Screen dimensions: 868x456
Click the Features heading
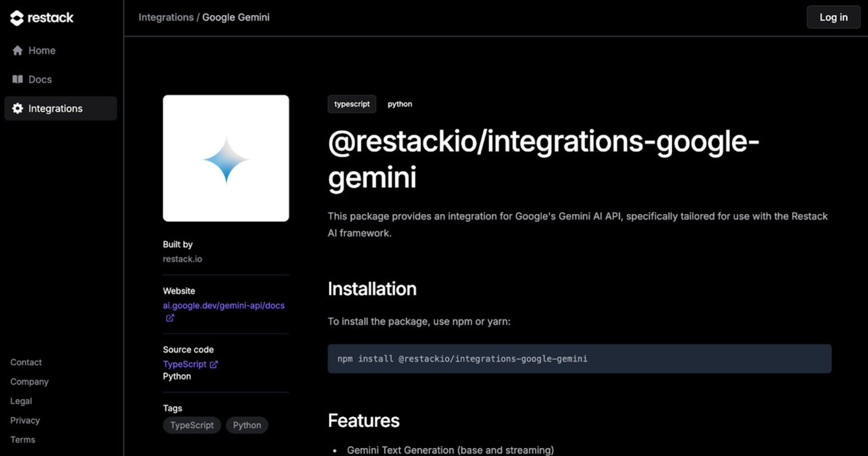click(x=363, y=421)
